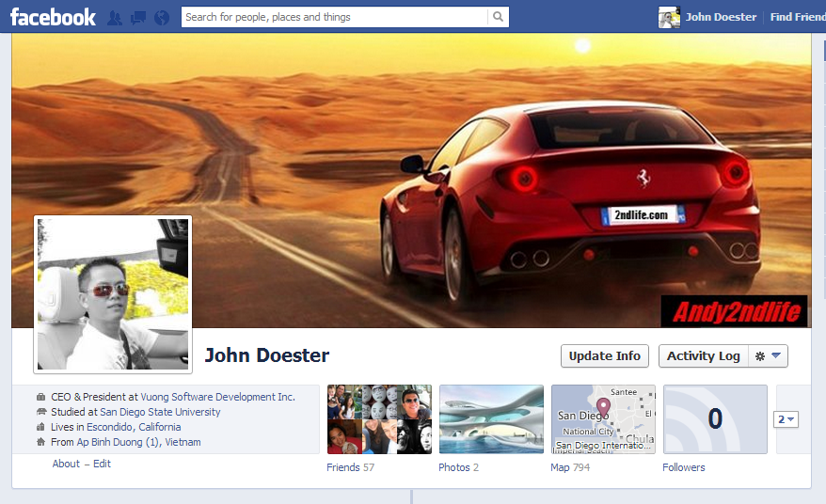
Task: Open the Friends photo collage thumbnail
Action: (379, 419)
